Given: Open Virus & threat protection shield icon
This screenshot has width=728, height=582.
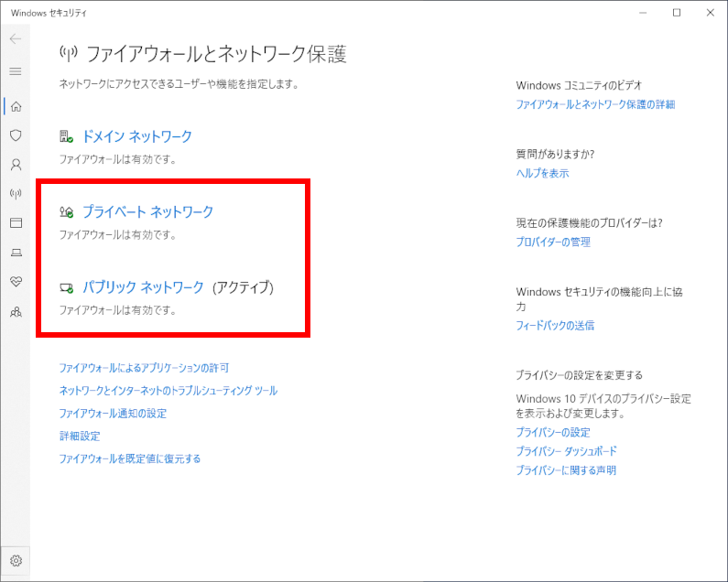Looking at the screenshot, I should coord(16,135).
